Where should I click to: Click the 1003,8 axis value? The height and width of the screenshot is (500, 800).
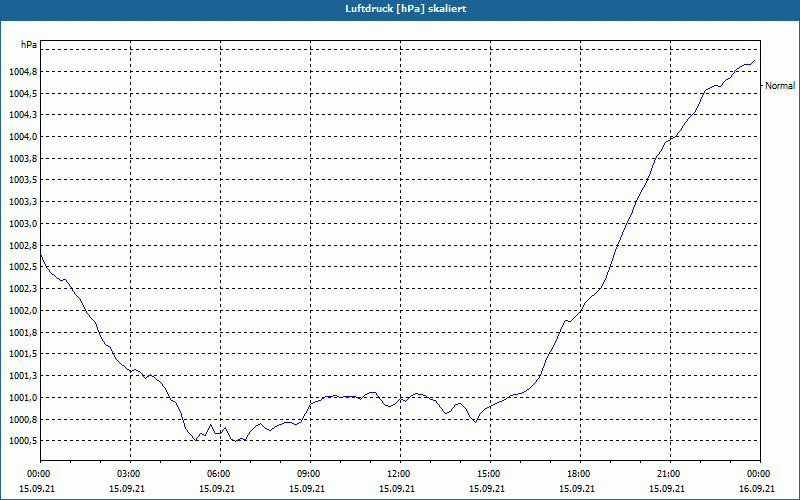pyautogui.click(x=23, y=159)
